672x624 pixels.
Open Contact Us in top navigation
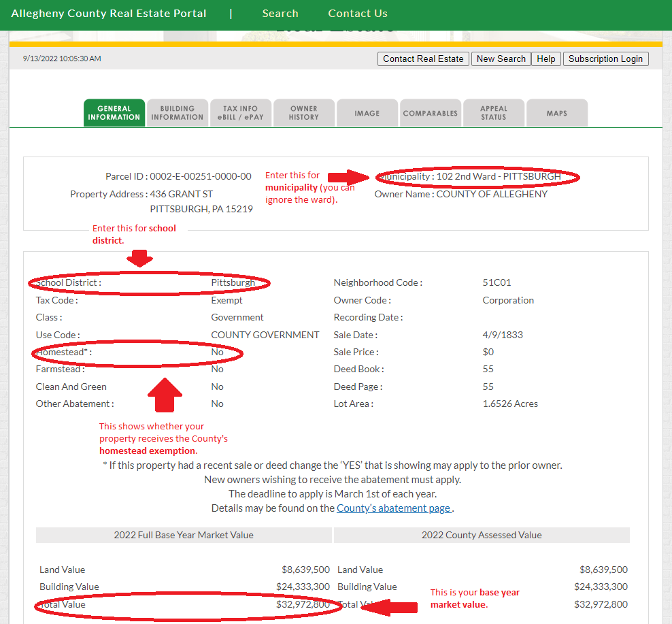pos(358,14)
